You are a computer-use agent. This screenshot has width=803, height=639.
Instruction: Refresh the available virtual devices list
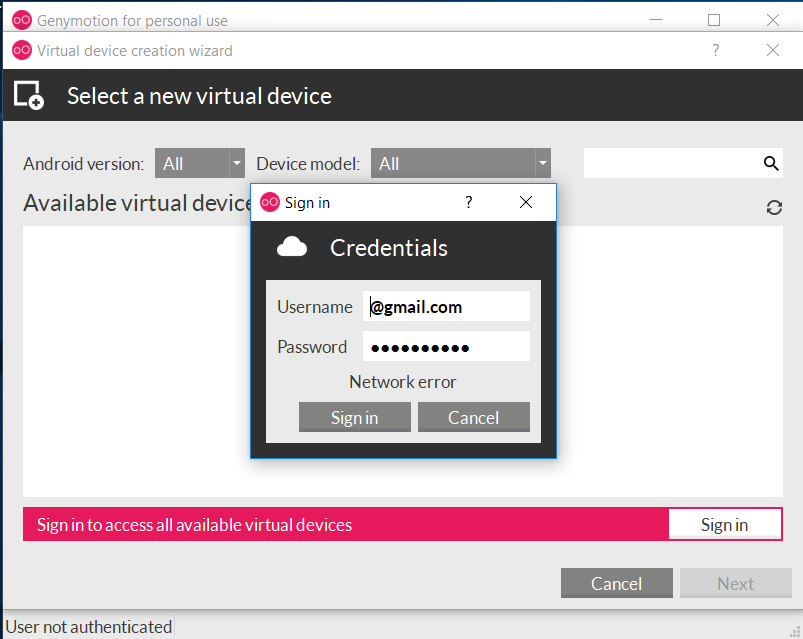pyautogui.click(x=774, y=207)
